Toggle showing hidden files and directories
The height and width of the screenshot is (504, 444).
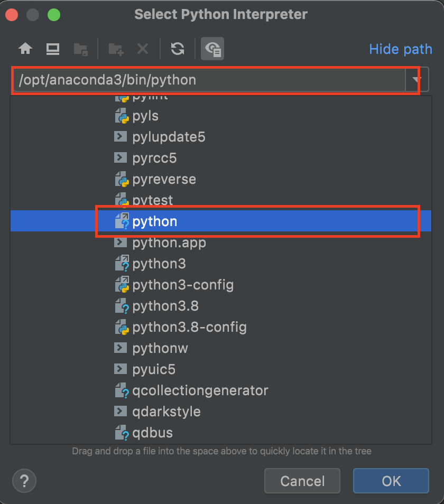(212, 49)
